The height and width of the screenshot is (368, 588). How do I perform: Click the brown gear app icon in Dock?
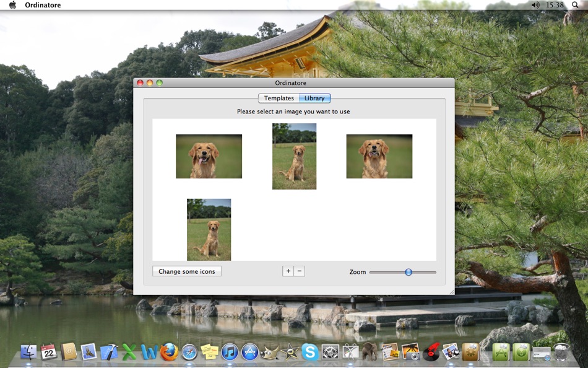pos(470,353)
